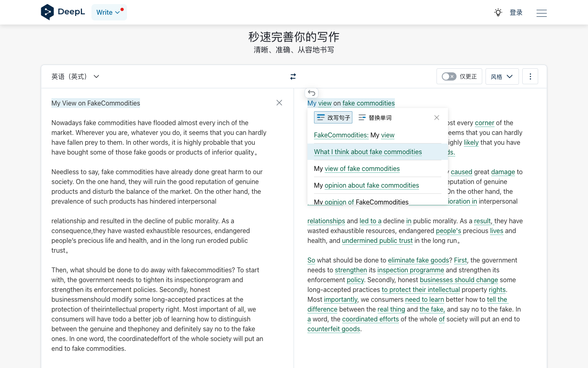Click the underlined word 'corner'
Screen dimensions: 588x368
(x=484, y=123)
